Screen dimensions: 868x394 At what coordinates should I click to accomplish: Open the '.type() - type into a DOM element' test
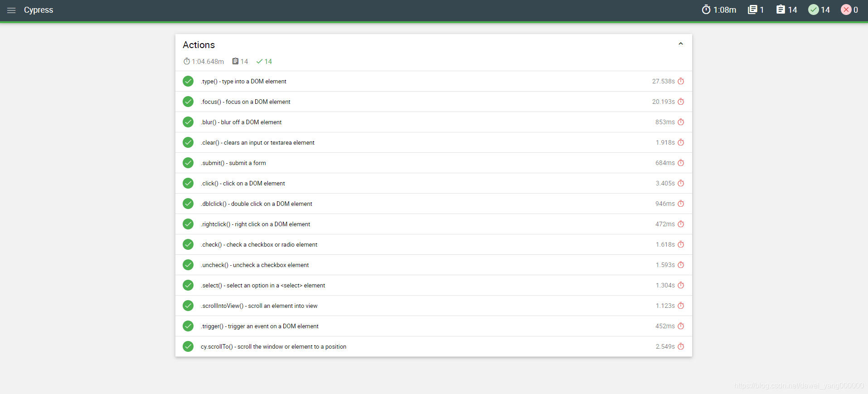click(434, 81)
